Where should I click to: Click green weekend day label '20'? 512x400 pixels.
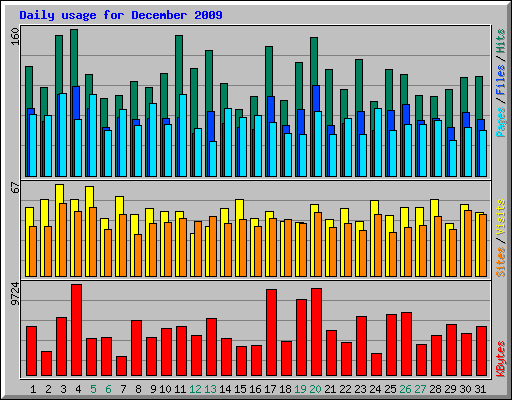315,389
